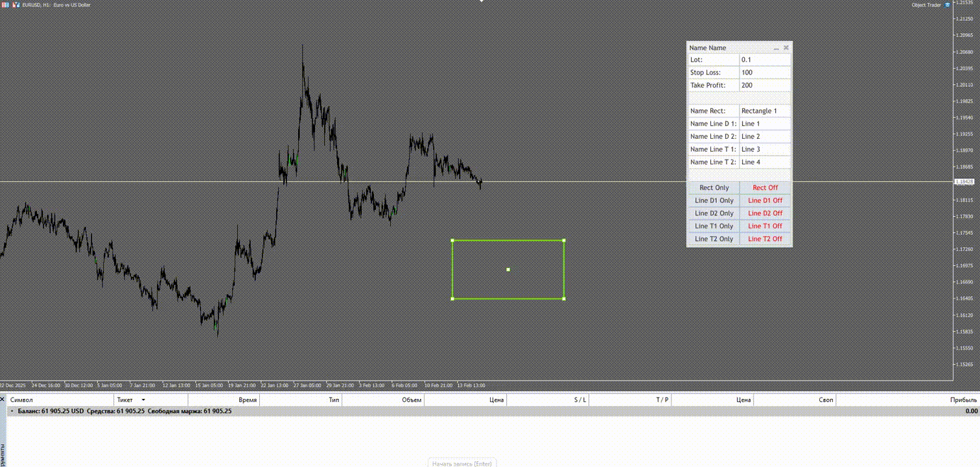The image size is (980, 467).
Task: Select the rectangle's center anchor point
Action: (508, 269)
